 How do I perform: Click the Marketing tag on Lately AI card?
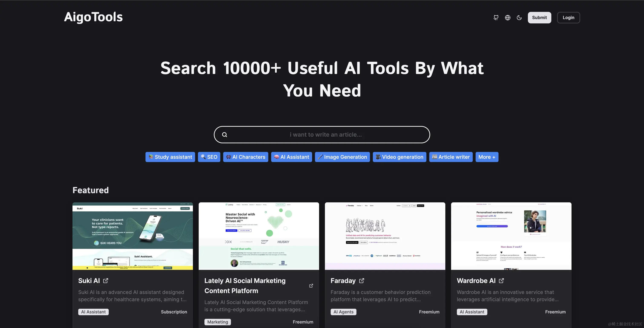(217, 322)
